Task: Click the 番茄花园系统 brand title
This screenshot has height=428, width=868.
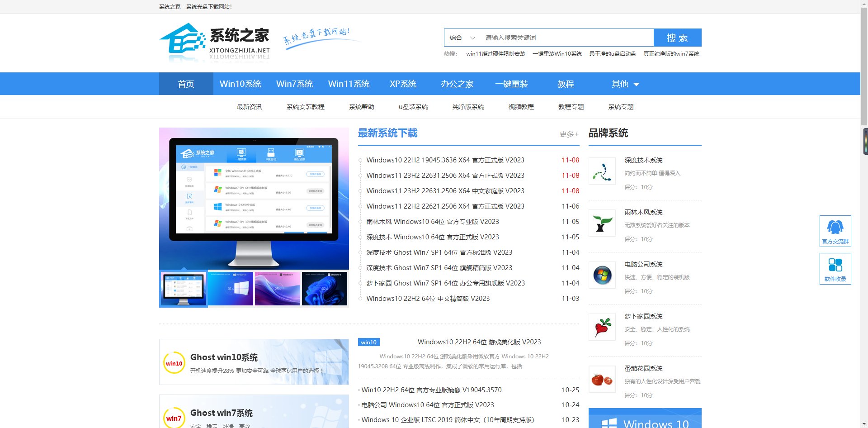Action: point(643,368)
